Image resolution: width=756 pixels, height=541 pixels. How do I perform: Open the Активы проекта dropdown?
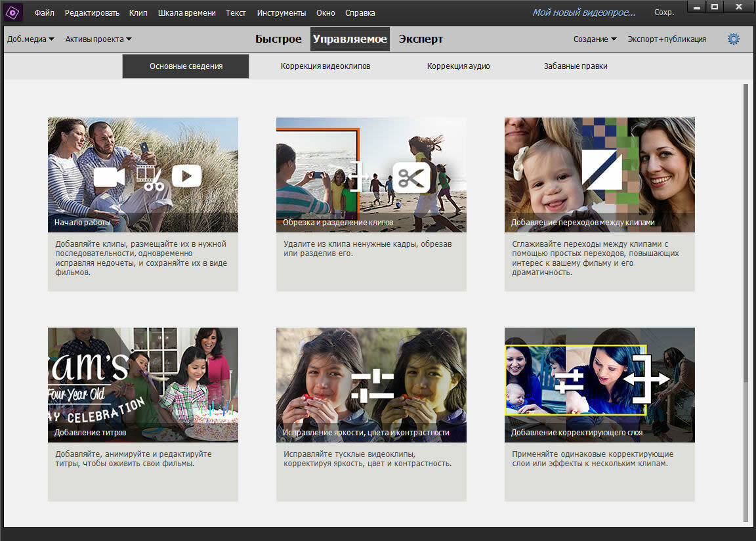[98, 39]
